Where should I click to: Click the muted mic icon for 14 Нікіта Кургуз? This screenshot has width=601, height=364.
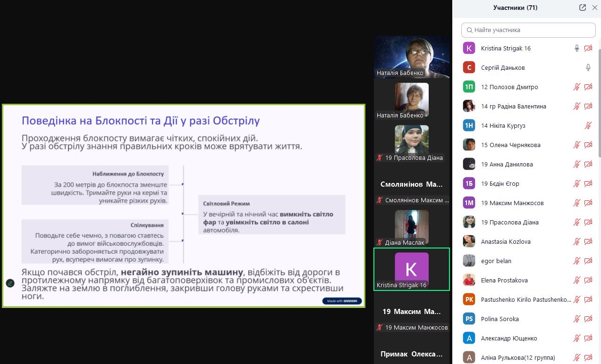click(588, 126)
